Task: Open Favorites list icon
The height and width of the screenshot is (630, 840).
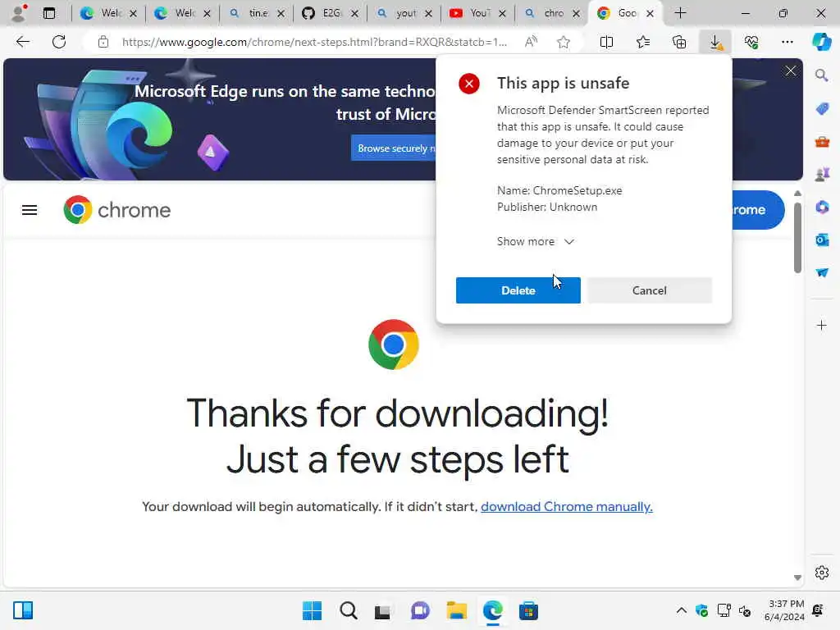Action: (643, 42)
